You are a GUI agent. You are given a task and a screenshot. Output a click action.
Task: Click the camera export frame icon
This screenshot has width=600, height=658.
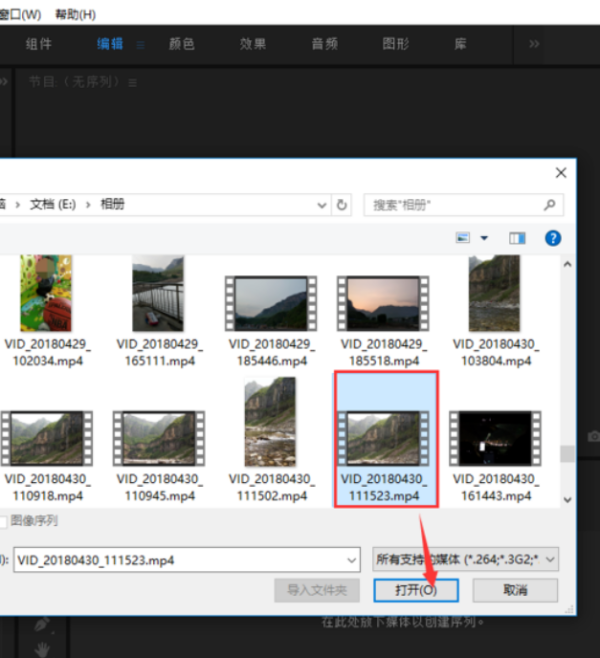pos(594,437)
